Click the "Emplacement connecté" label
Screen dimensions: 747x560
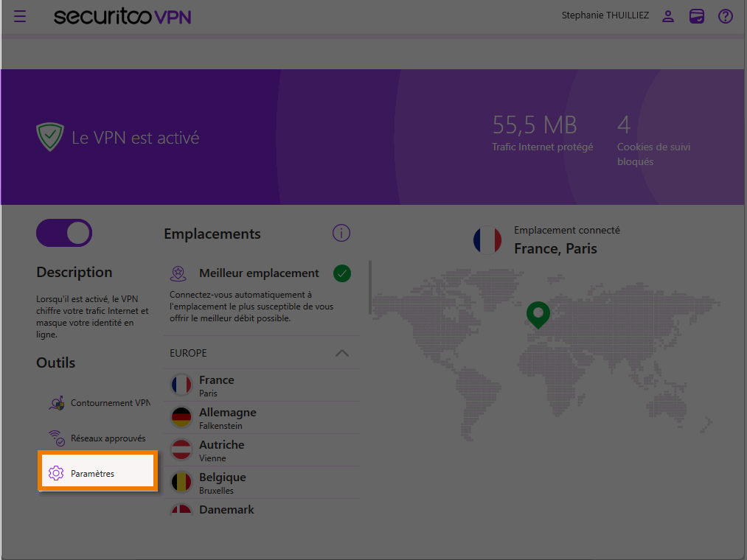[x=567, y=231]
